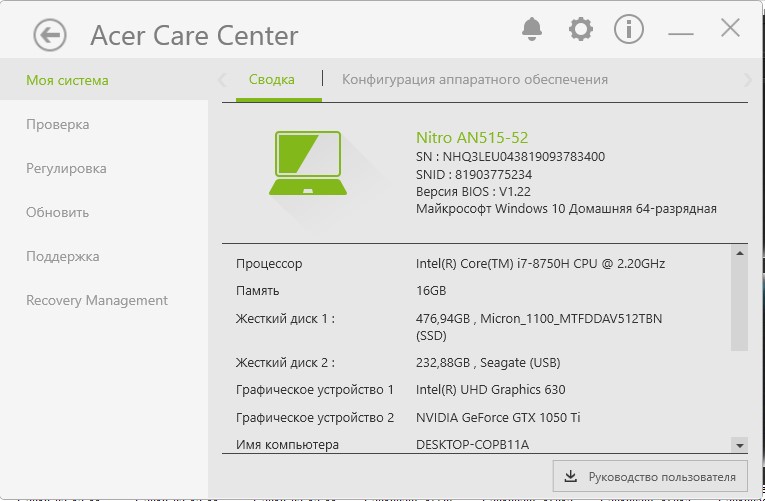Download Руководство пользователя
This screenshot has width=765, height=501.
(650, 477)
